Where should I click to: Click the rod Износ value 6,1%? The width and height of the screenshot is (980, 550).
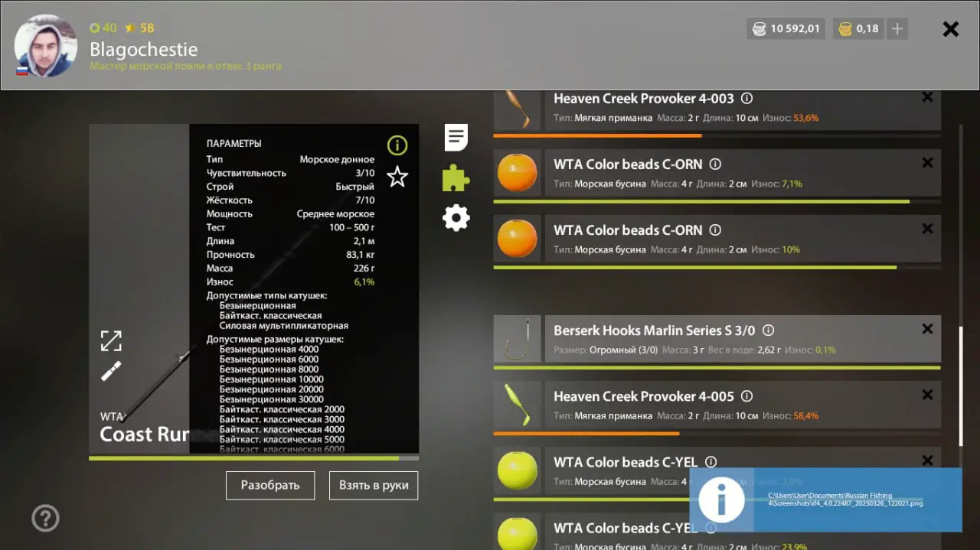(364, 282)
